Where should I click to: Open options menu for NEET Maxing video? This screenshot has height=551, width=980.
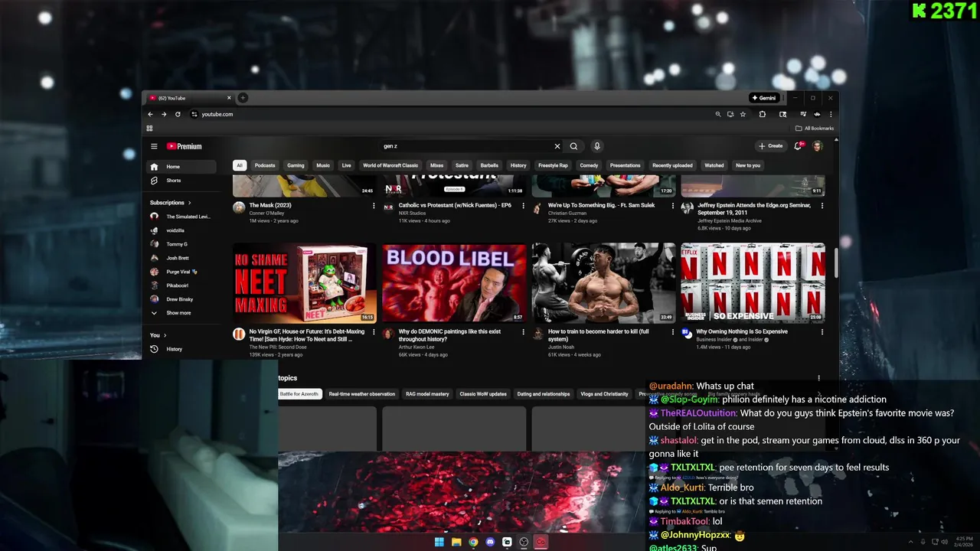click(x=374, y=332)
